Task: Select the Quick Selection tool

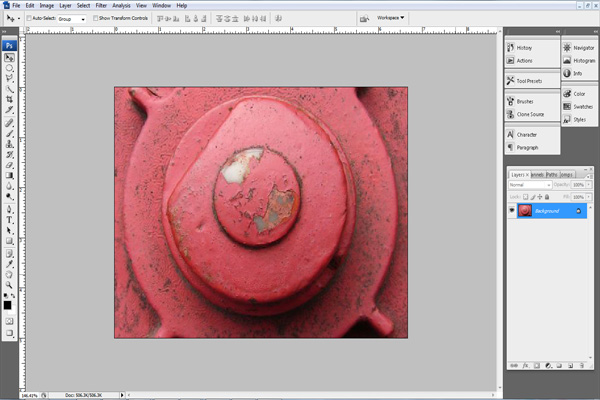Action: pos(9,89)
